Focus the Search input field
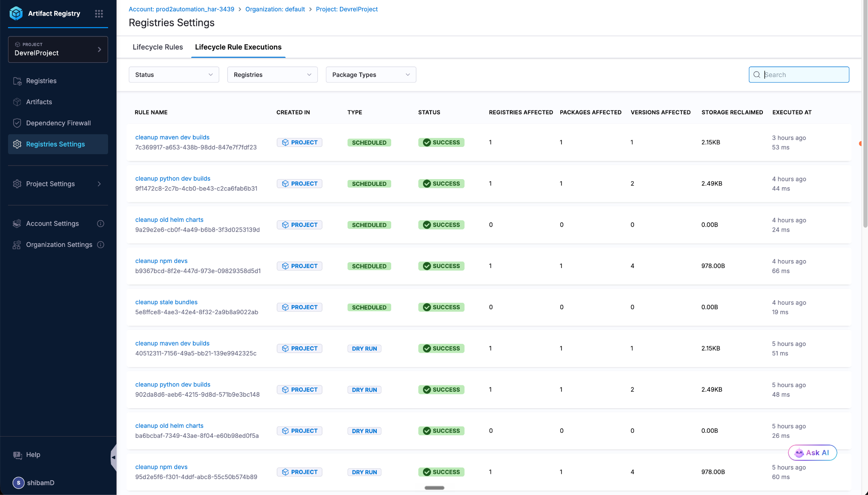868x495 pixels. [x=799, y=75]
